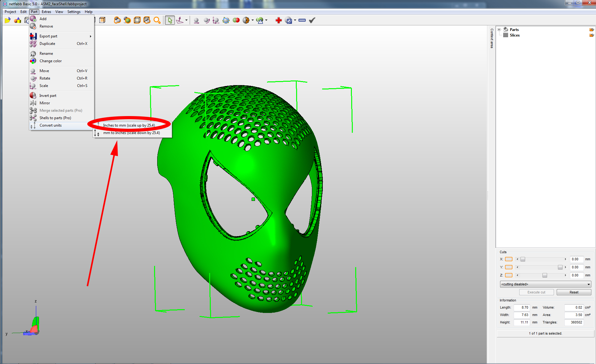The width and height of the screenshot is (596, 364).
Task: Click the blue ruler toolbar icon
Action: [x=302, y=20]
